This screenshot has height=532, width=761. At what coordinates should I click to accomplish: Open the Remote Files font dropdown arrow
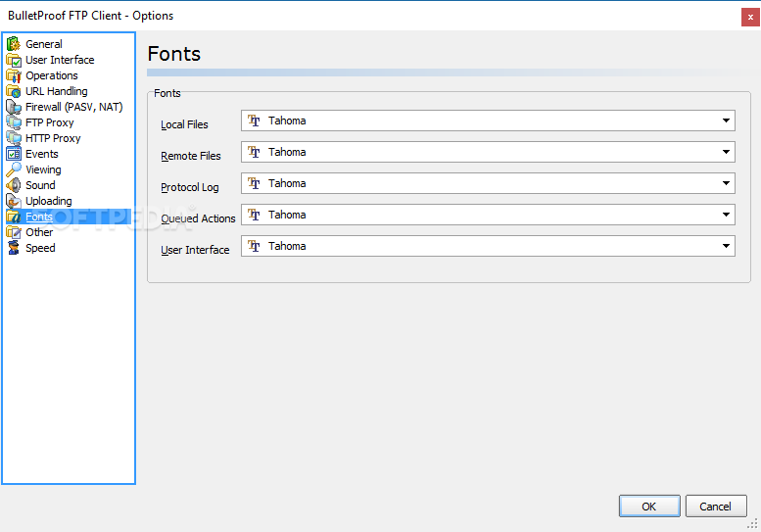(726, 152)
